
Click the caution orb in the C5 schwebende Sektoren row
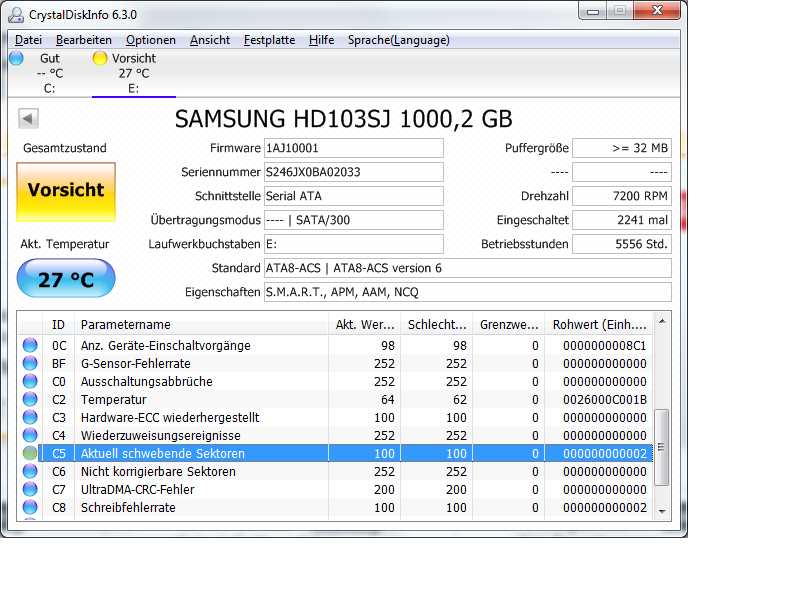(30, 453)
